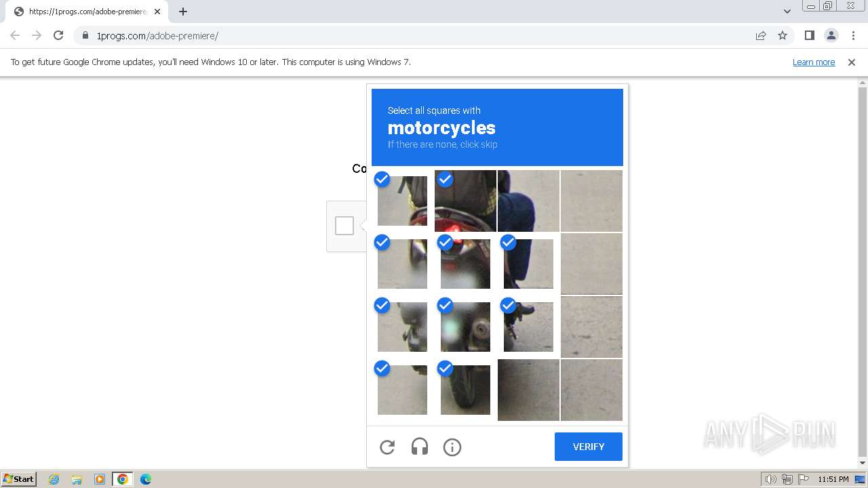Share this page icon
Image resolution: width=868 pixels, height=488 pixels.
pos(761,35)
